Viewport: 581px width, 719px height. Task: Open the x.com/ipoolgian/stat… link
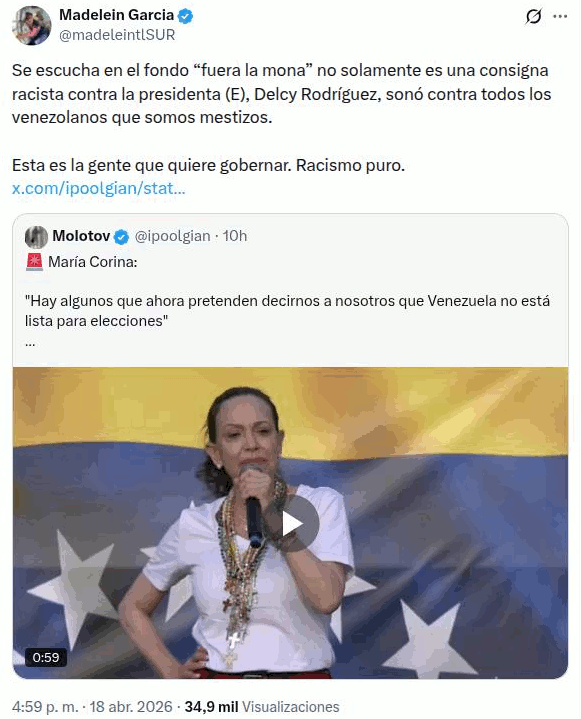[x=99, y=188]
